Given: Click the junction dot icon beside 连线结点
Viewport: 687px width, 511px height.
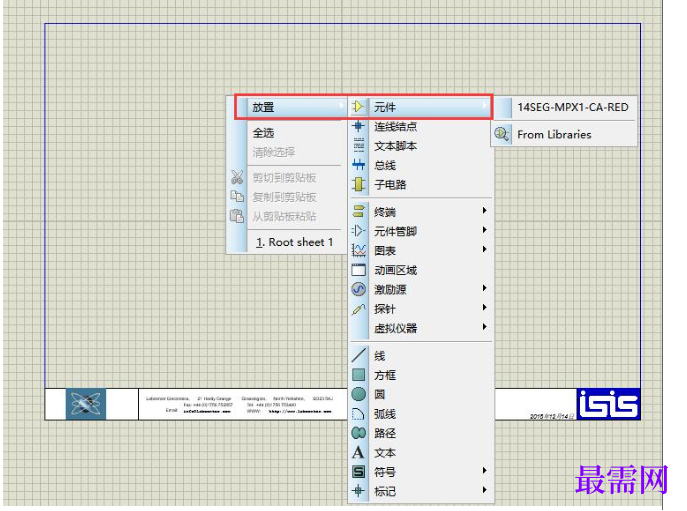Looking at the screenshot, I should click(358, 126).
